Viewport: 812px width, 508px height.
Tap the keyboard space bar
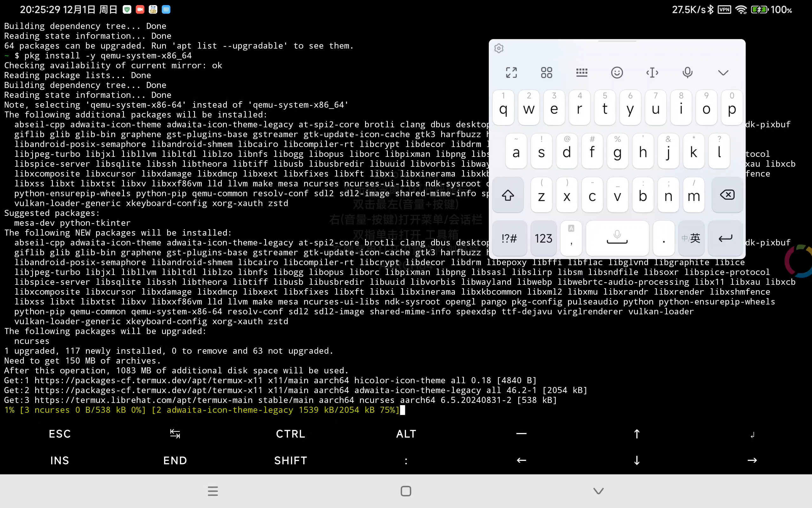point(617,238)
